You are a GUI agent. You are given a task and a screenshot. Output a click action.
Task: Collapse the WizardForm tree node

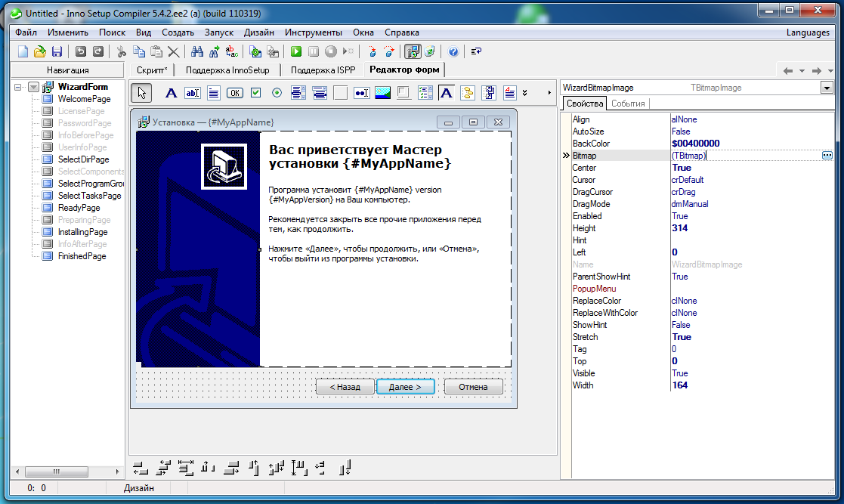coord(17,86)
